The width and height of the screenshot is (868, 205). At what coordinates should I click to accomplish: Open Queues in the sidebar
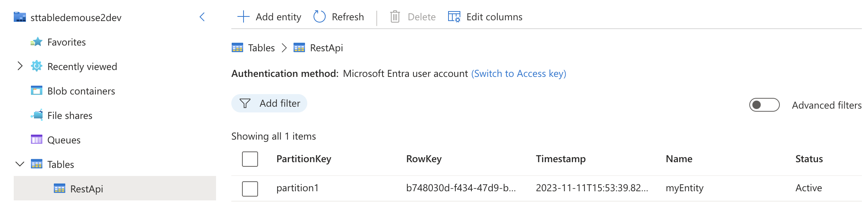pos(64,140)
